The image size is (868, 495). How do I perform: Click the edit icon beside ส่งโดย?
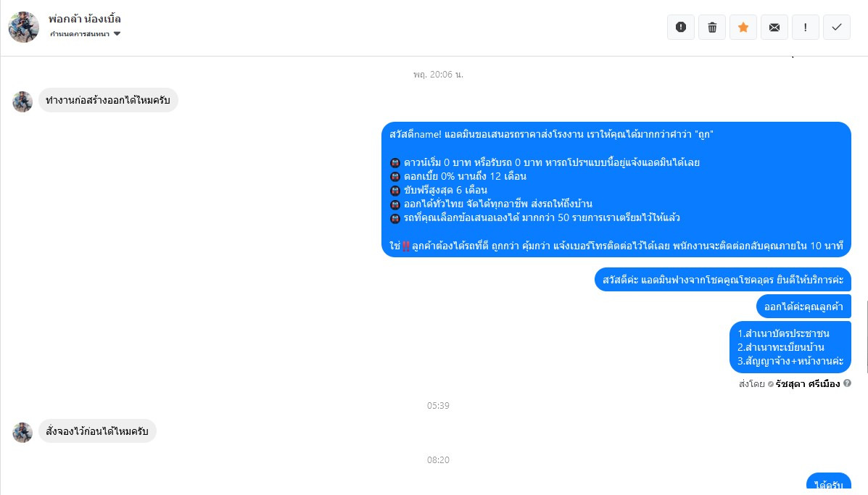point(771,384)
